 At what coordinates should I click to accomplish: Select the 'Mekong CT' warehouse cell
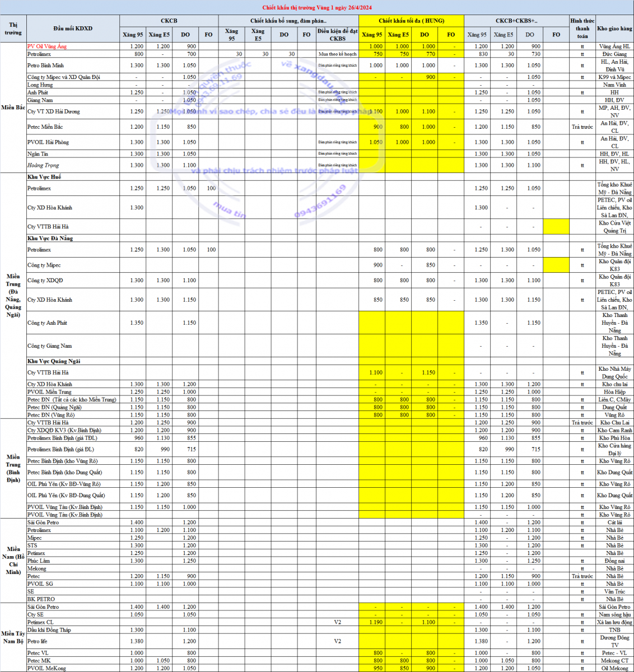(614, 661)
